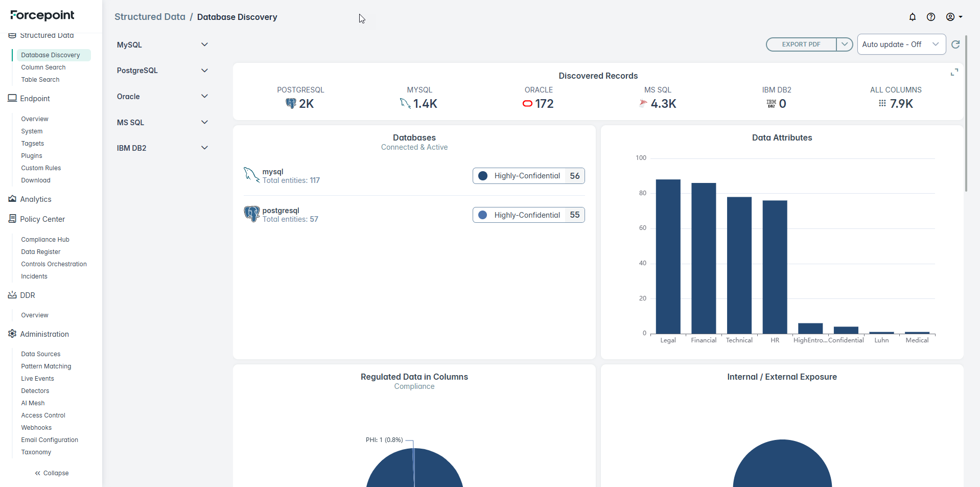Screen dimensions: 980x487
Task: Click the postgresql elephant icon in Databases
Action: coord(251,214)
